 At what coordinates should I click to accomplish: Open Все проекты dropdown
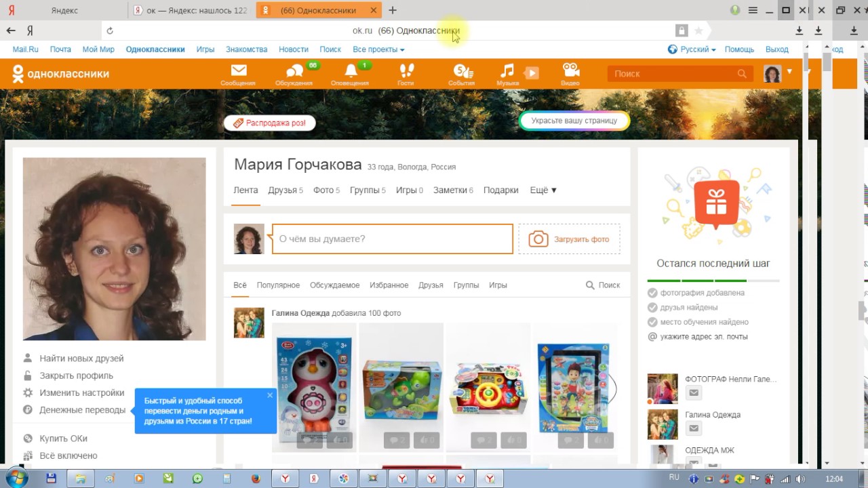[x=378, y=49]
